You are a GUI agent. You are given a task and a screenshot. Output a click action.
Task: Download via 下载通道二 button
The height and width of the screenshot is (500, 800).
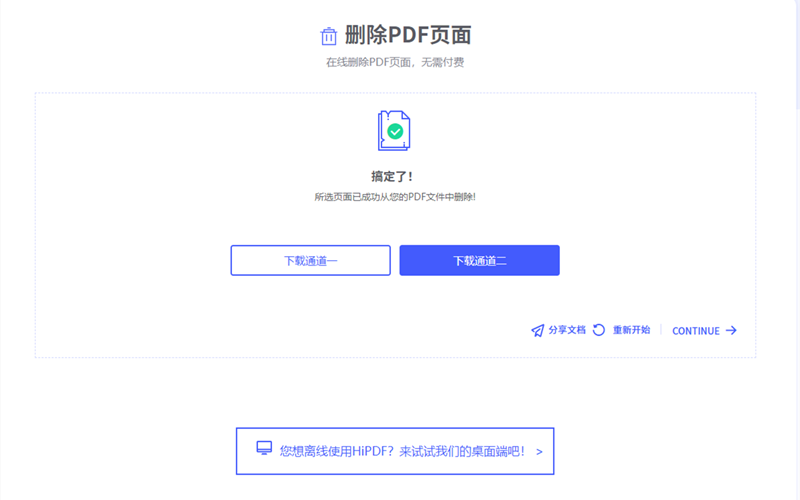[479, 260]
